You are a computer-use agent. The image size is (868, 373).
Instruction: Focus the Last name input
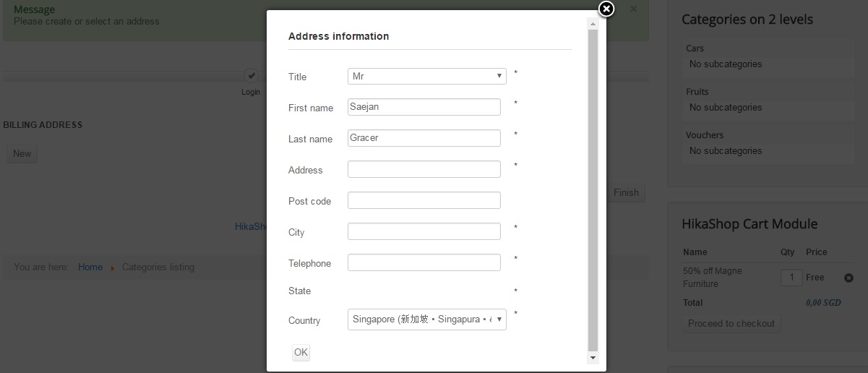click(424, 138)
